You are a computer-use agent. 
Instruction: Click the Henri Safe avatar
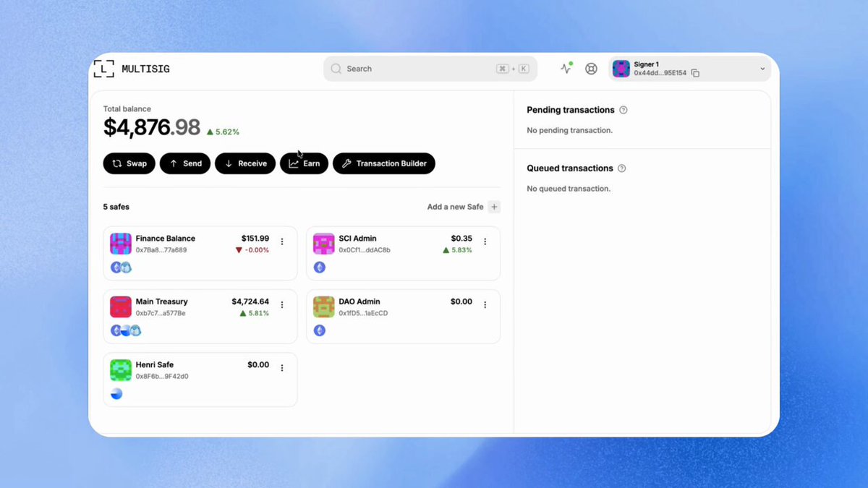[121, 370]
